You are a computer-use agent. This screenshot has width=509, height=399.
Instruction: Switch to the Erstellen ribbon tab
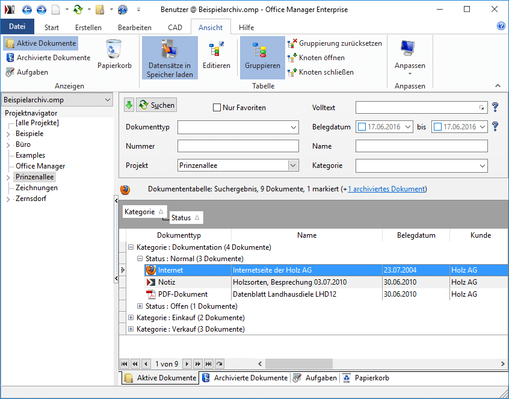(88, 27)
